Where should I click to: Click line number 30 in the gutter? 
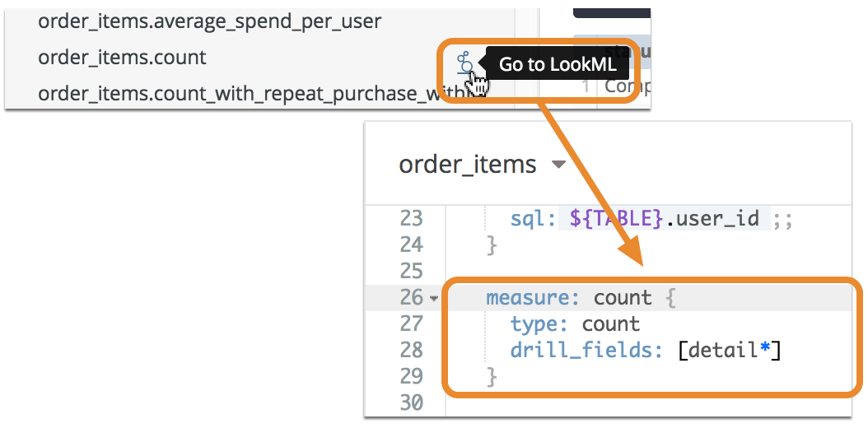click(411, 402)
